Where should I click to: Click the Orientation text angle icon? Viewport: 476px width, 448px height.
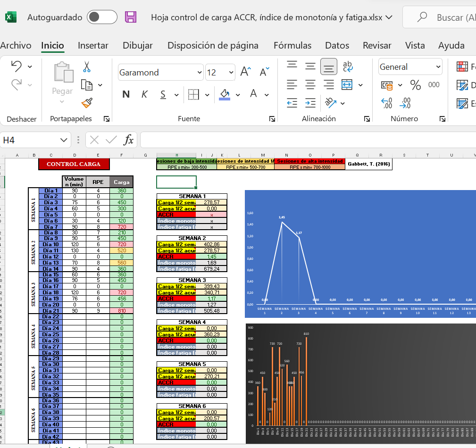[x=331, y=103]
